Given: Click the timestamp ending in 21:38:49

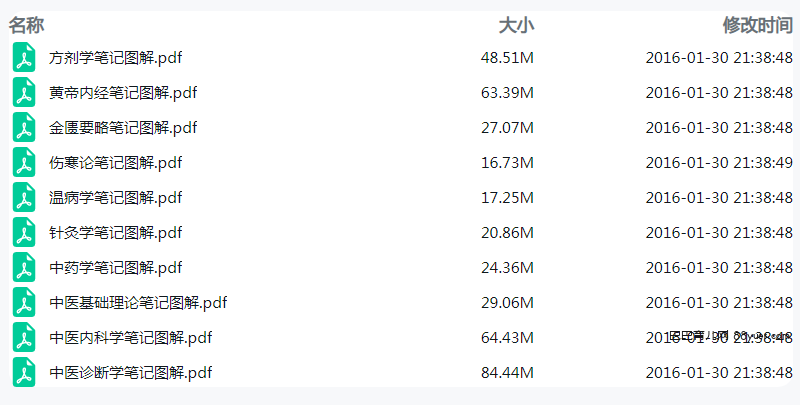Looking at the screenshot, I should pyautogui.click(x=719, y=163).
